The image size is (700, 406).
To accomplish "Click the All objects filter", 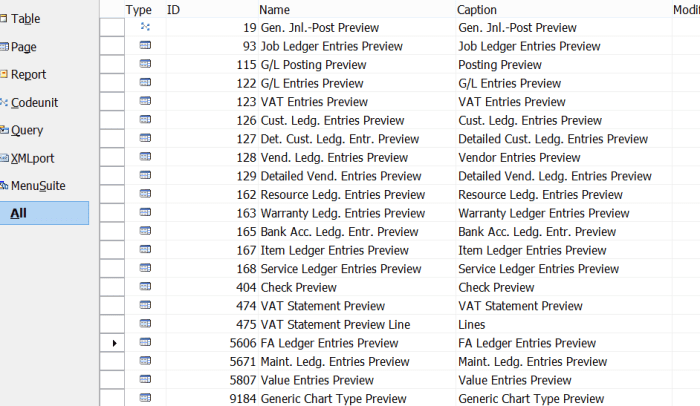I will coord(19,213).
